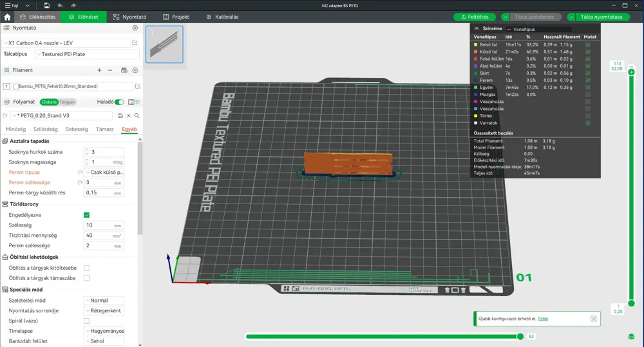Go to the home screen icon
Viewport: 644px width, 347px height.
pyautogui.click(x=7, y=17)
